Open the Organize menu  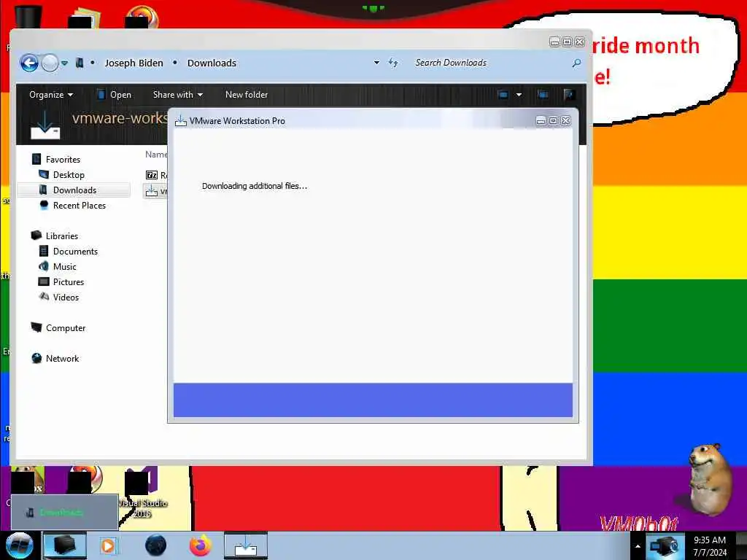(x=51, y=95)
